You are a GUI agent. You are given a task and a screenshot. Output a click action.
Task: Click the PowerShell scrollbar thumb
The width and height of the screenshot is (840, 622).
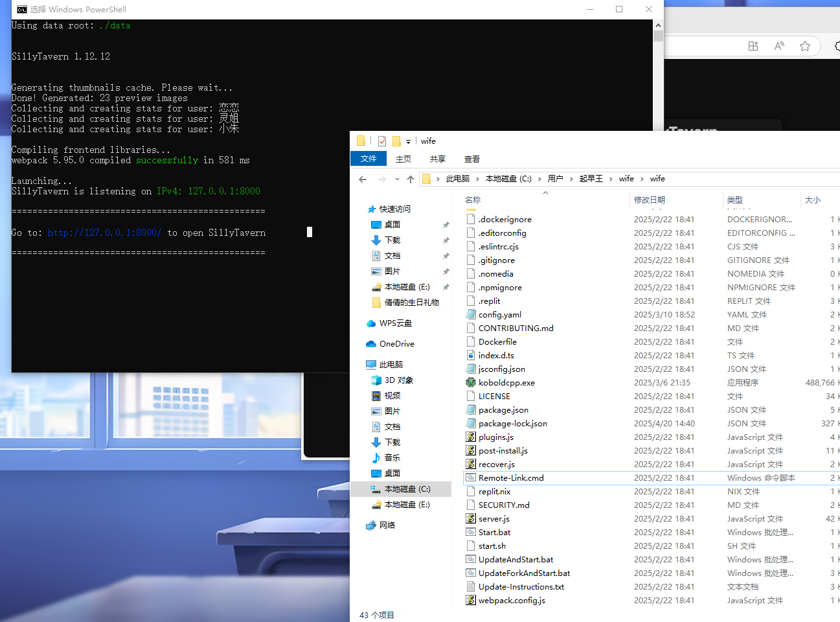[658, 36]
